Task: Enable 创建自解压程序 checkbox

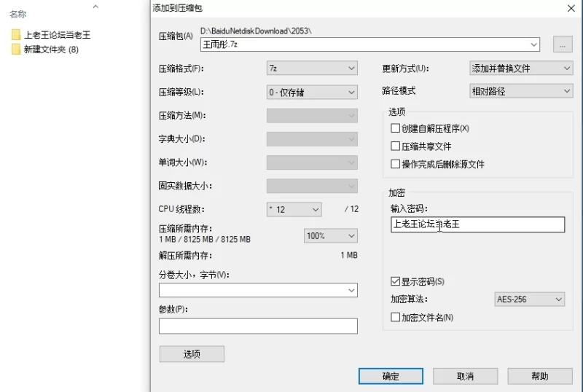Action: click(x=396, y=128)
